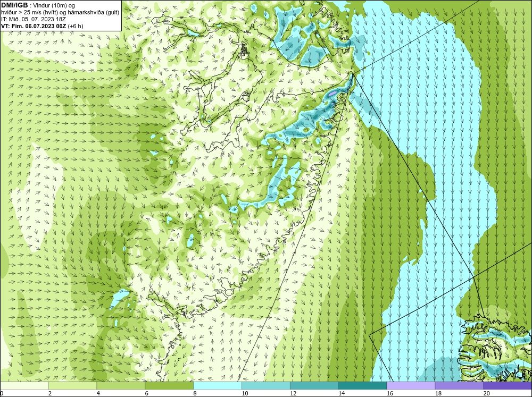Image resolution: width=532 pixels, height=397 pixels.
Task: Click the legend scale label '16'
Action: [390, 393]
